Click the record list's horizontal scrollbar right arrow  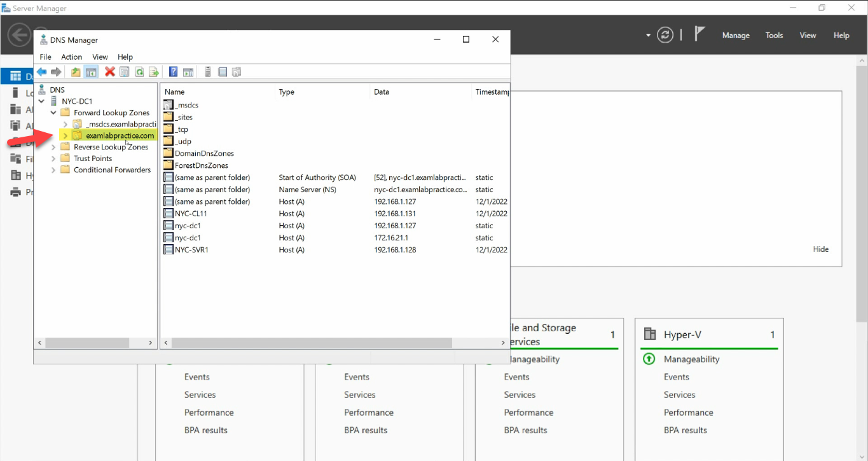tap(502, 343)
